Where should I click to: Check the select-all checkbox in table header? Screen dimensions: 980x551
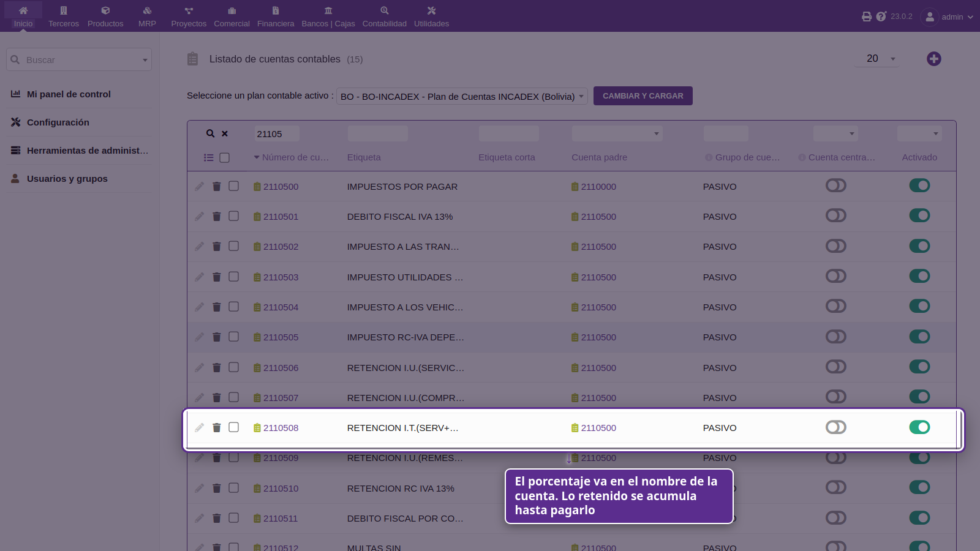pyautogui.click(x=225, y=157)
